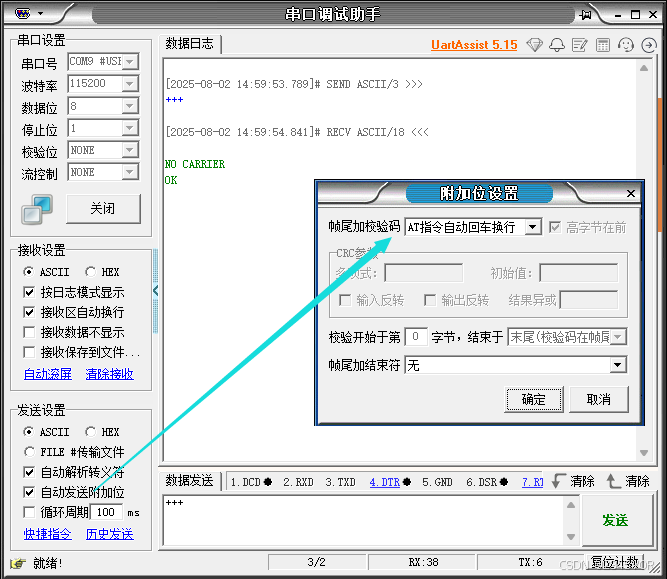The image size is (667, 579).
Task: Click the 5.GND signal label
Action: click(437, 482)
